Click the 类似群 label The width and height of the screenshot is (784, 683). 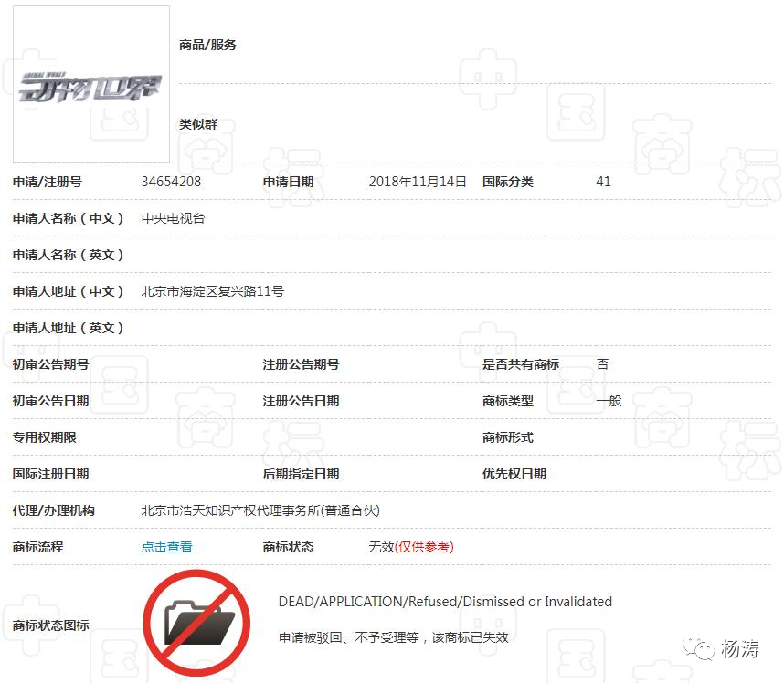click(198, 124)
